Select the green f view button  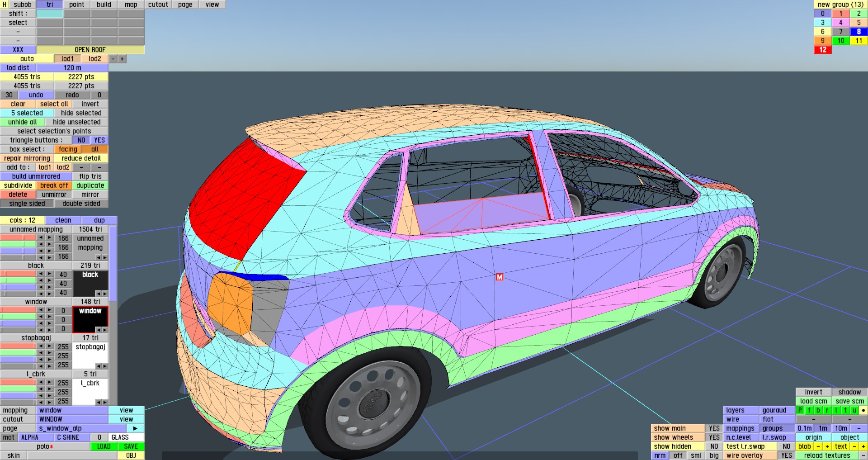(x=809, y=410)
